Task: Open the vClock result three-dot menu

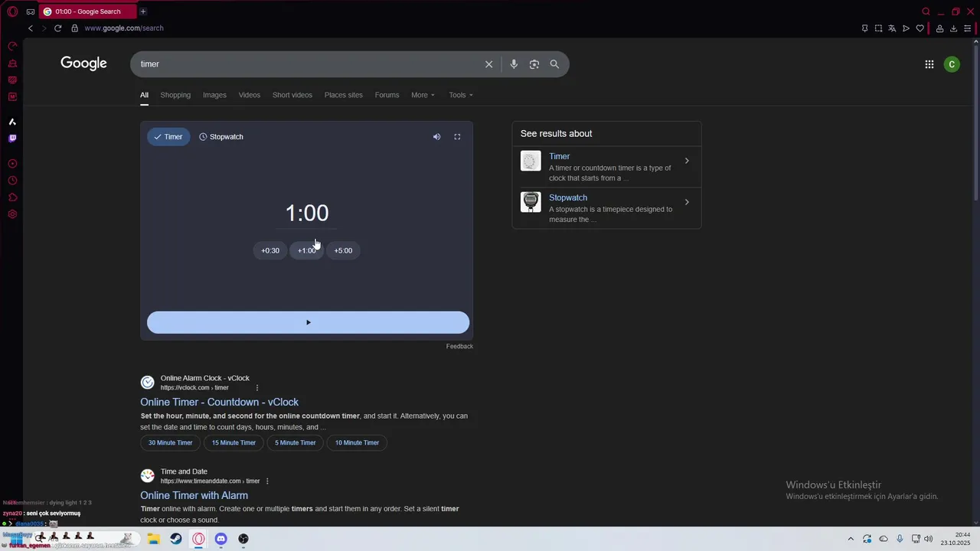Action: [x=257, y=388]
